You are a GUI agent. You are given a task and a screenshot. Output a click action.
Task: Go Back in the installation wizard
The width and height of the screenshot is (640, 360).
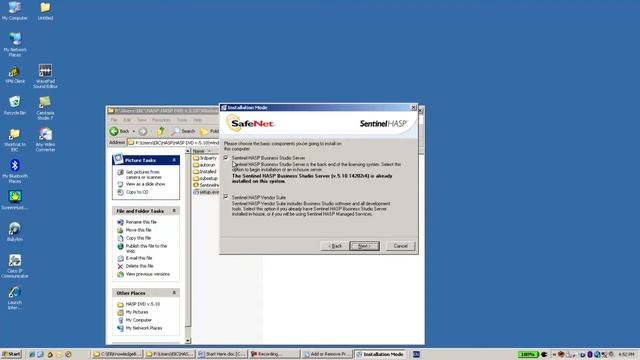click(x=335, y=246)
